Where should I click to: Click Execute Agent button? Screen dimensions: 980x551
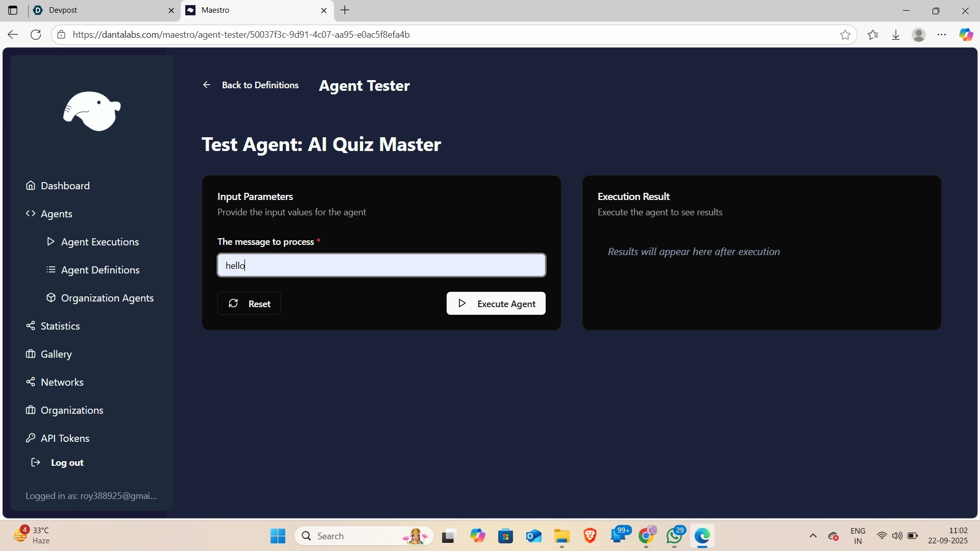[x=496, y=304]
